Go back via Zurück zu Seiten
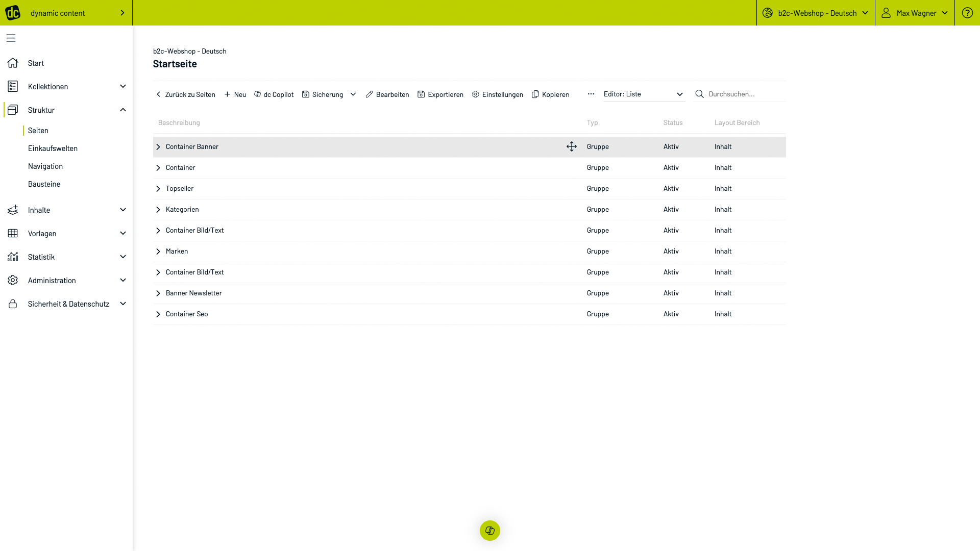Screen dimensions: 980x551 185,94
